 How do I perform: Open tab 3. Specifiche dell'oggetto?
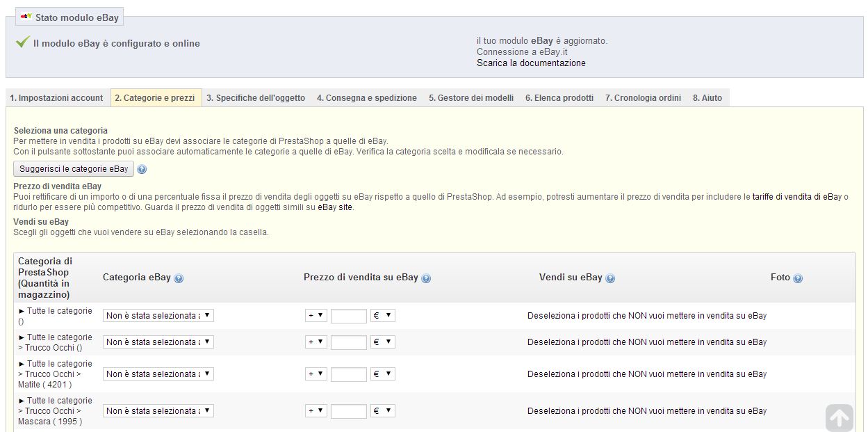click(256, 98)
